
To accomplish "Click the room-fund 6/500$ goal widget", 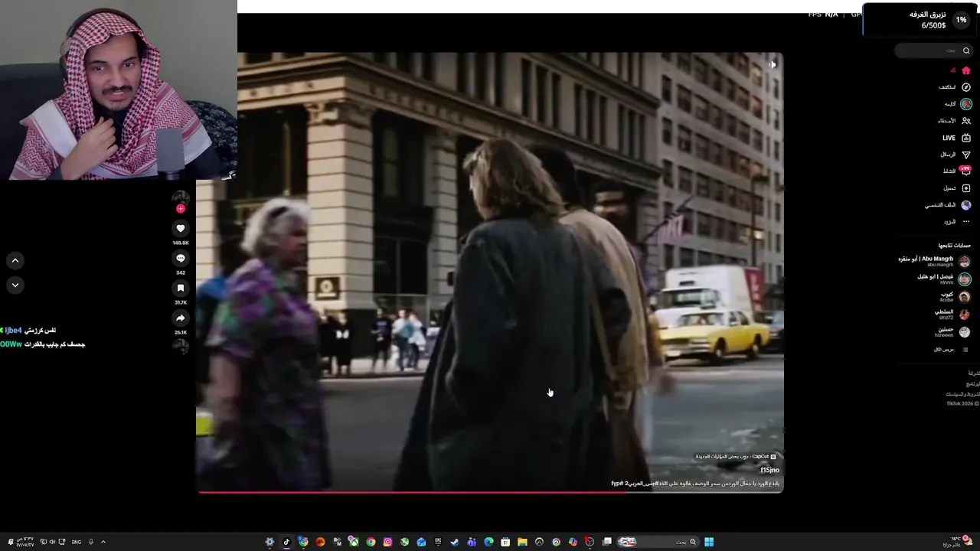I will pyautogui.click(x=921, y=20).
